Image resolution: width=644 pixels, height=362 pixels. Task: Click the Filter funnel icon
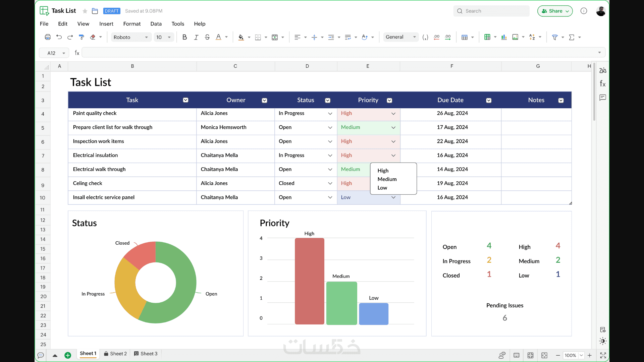[555, 37]
